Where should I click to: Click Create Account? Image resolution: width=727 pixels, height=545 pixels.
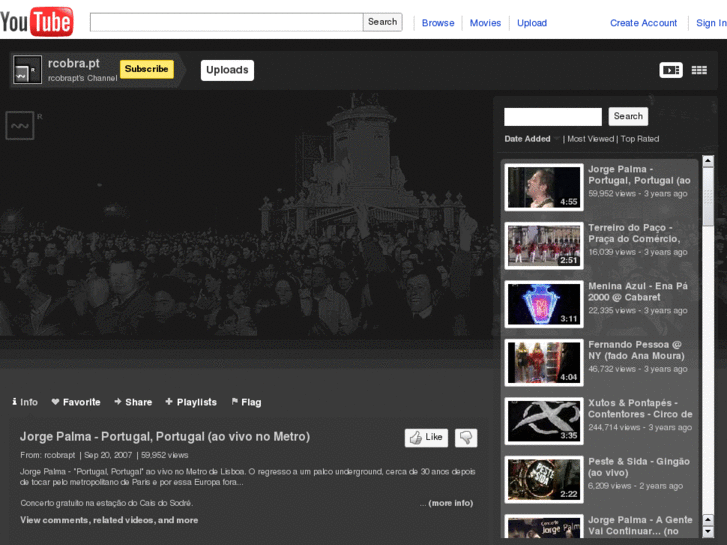(643, 23)
